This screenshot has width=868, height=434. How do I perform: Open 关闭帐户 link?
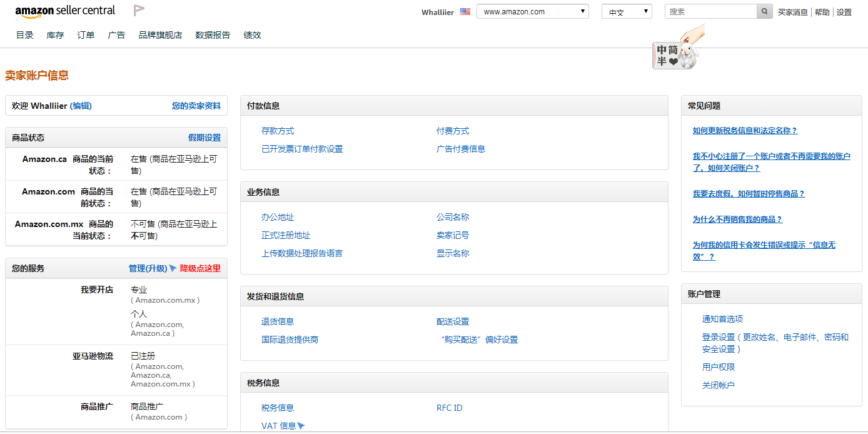click(719, 385)
